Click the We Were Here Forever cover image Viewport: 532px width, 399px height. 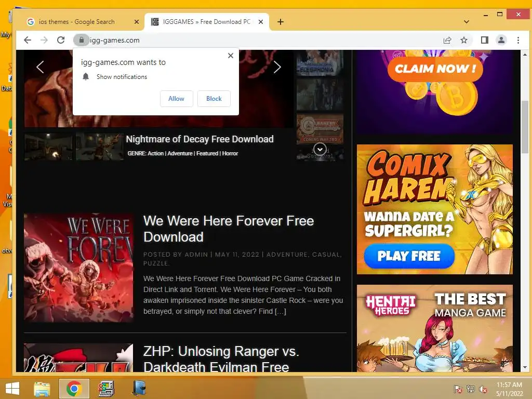pos(79,268)
